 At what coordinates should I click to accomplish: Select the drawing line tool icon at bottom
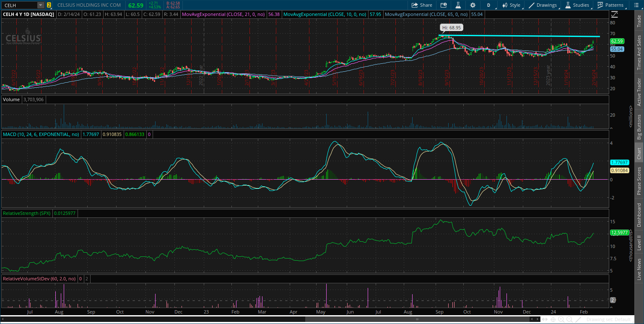[578, 319]
